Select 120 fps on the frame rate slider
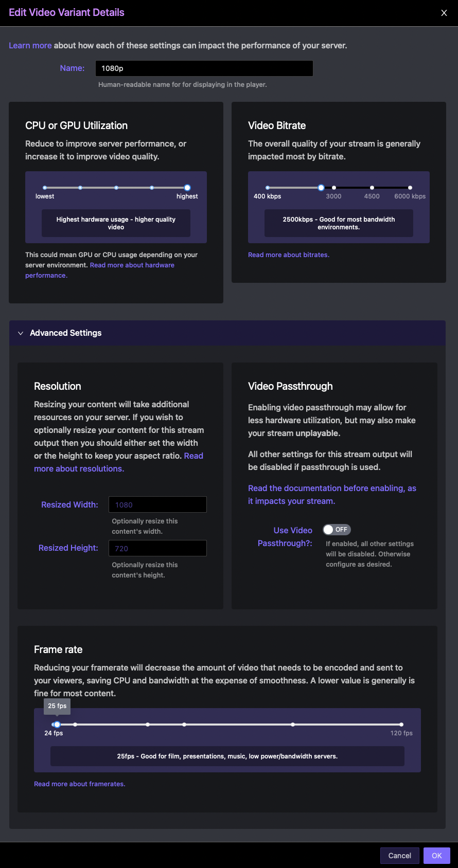Screen dimensions: 458x868 coord(400,724)
